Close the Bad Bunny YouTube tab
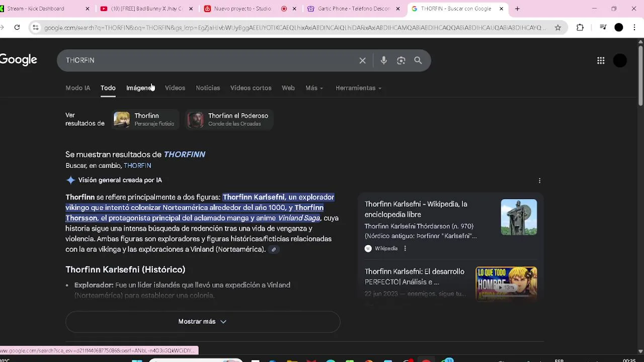 tap(191, 9)
